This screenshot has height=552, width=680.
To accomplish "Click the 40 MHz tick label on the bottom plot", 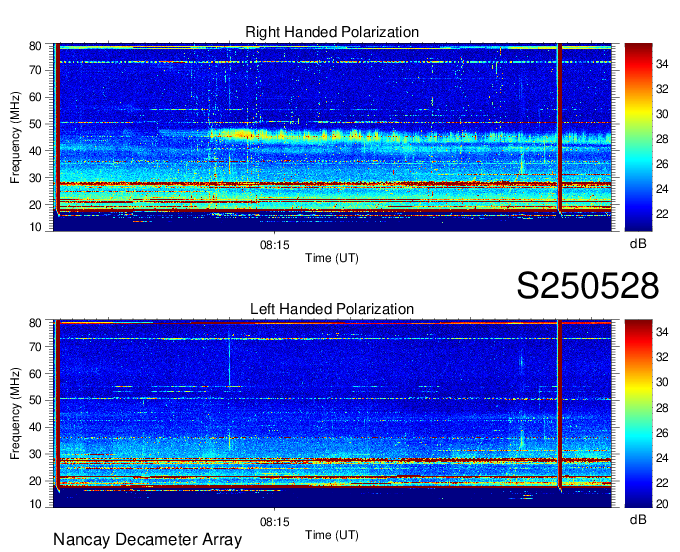I will pos(35,427).
